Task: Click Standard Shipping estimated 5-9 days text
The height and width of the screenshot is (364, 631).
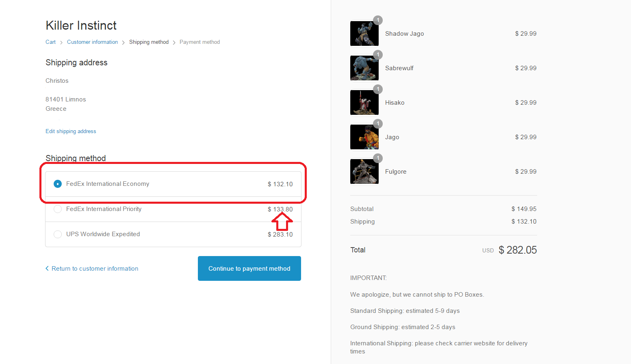Action: 405,311
